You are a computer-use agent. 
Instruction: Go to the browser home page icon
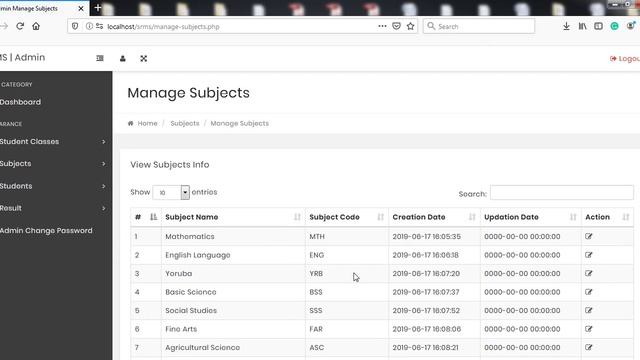36,26
